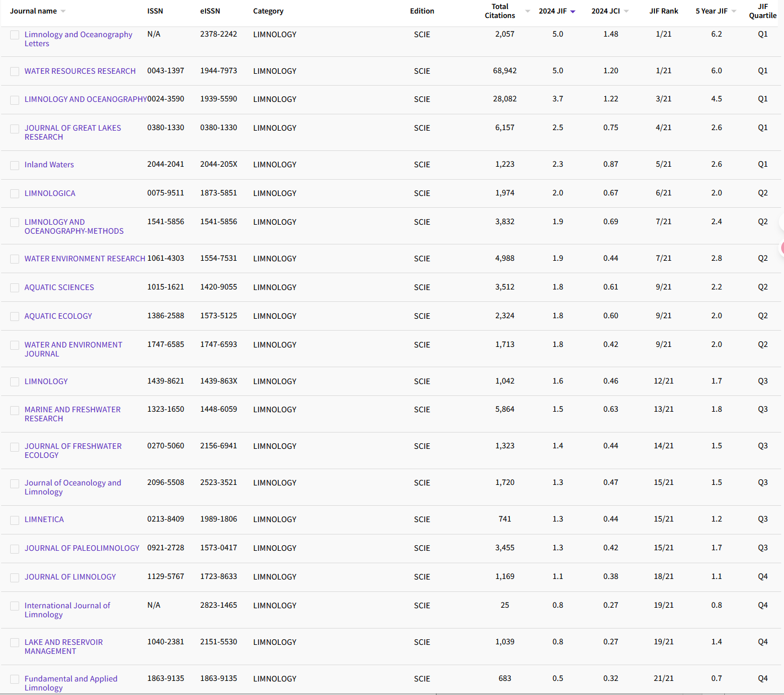Click the 2024 JIF column header
The image size is (784, 695).
553,11
